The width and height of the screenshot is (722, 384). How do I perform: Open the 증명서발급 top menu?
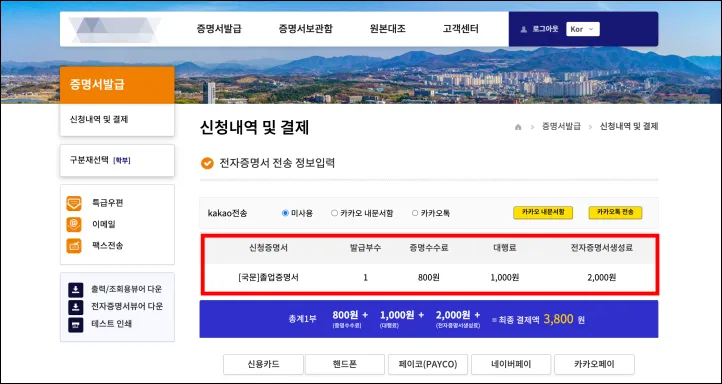219,29
